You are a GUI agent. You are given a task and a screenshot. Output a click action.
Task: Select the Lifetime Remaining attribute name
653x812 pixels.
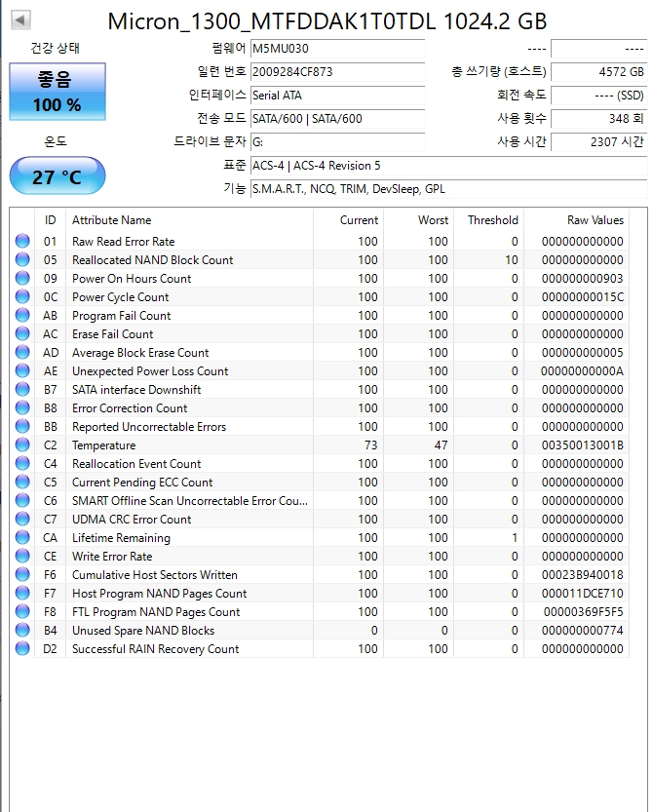coord(121,538)
